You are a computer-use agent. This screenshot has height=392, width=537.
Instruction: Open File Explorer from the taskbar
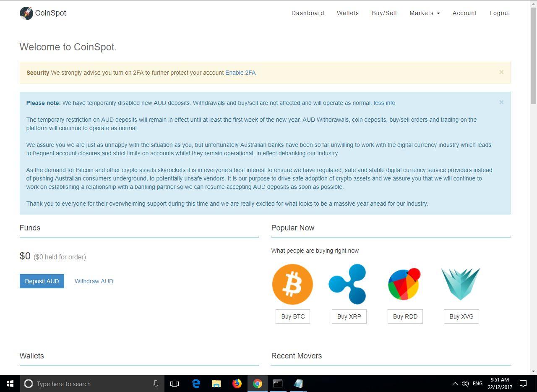(x=216, y=384)
